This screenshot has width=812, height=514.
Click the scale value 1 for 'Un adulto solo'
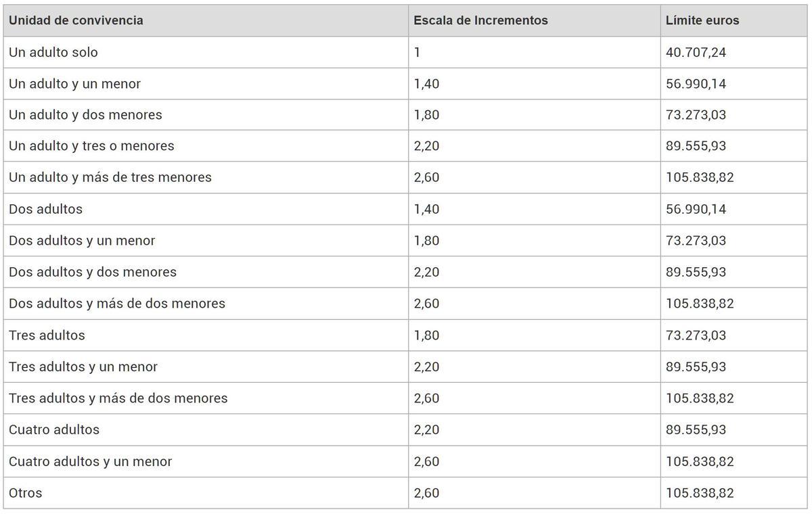[x=417, y=52]
